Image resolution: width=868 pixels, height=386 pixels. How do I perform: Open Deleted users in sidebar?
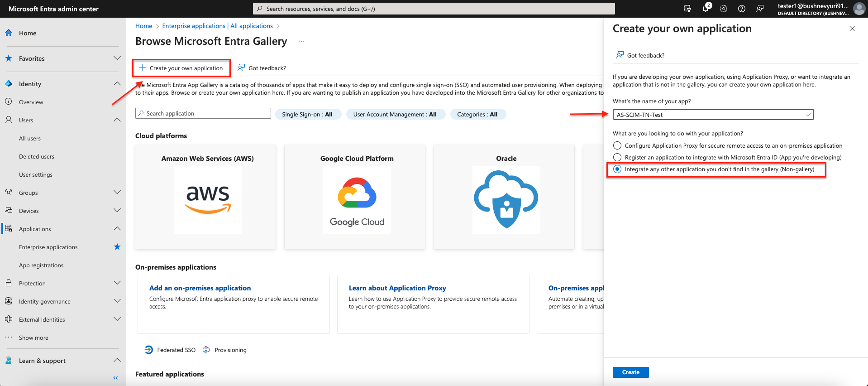coord(37,156)
